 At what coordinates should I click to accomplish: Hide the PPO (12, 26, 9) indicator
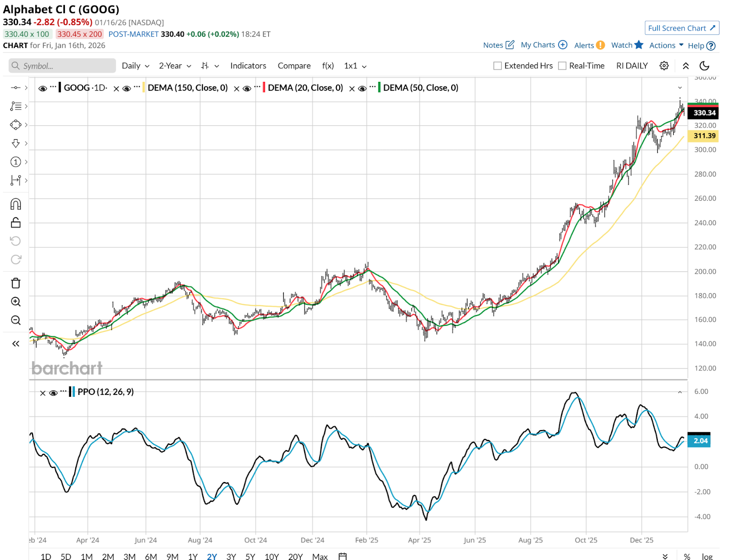[x=53, y=393]
